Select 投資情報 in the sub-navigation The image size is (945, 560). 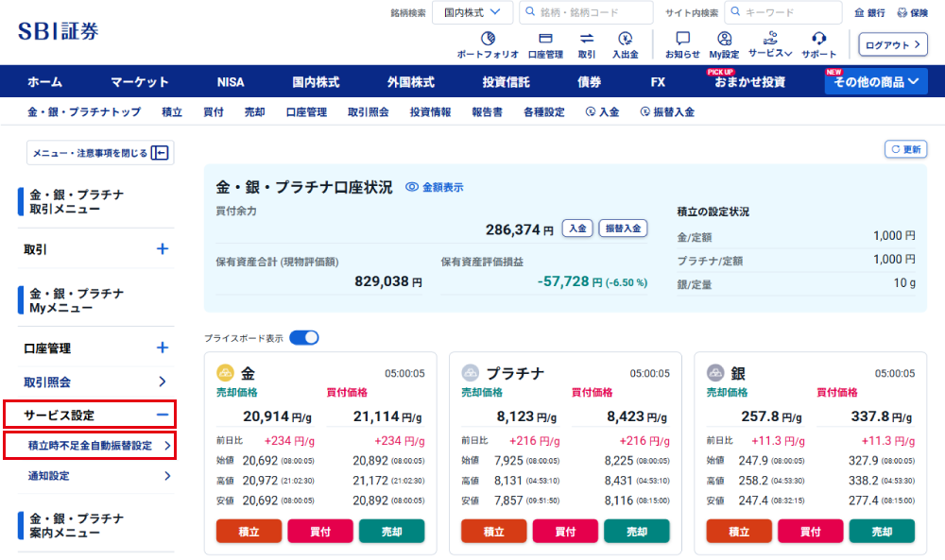pyautogui.click(x=430, y=111)
